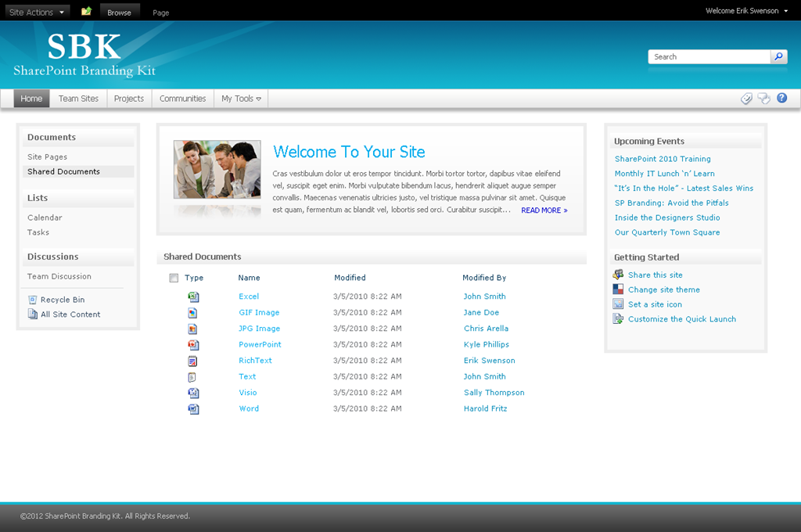Click the Visio file type icon

pos(193,393)
